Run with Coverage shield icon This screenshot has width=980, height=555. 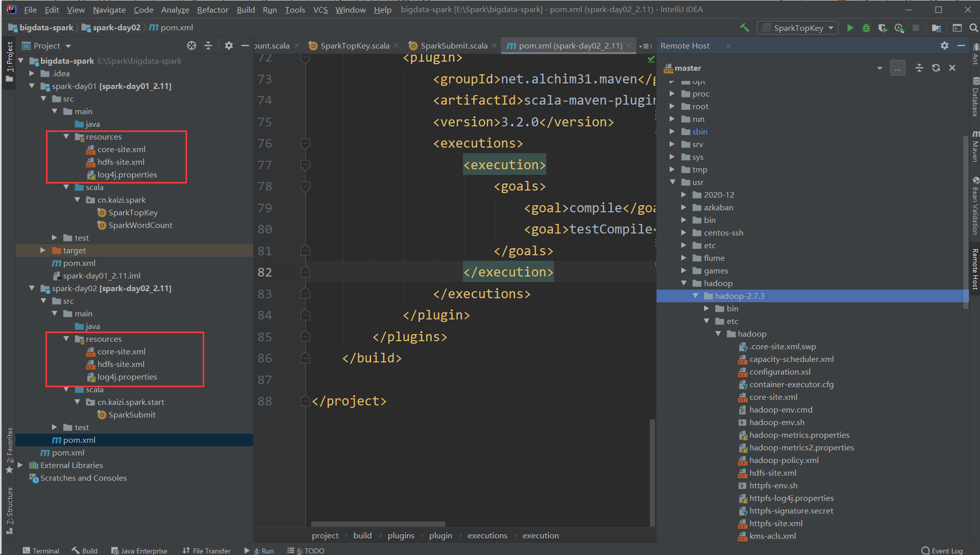[x=882, y=28]
